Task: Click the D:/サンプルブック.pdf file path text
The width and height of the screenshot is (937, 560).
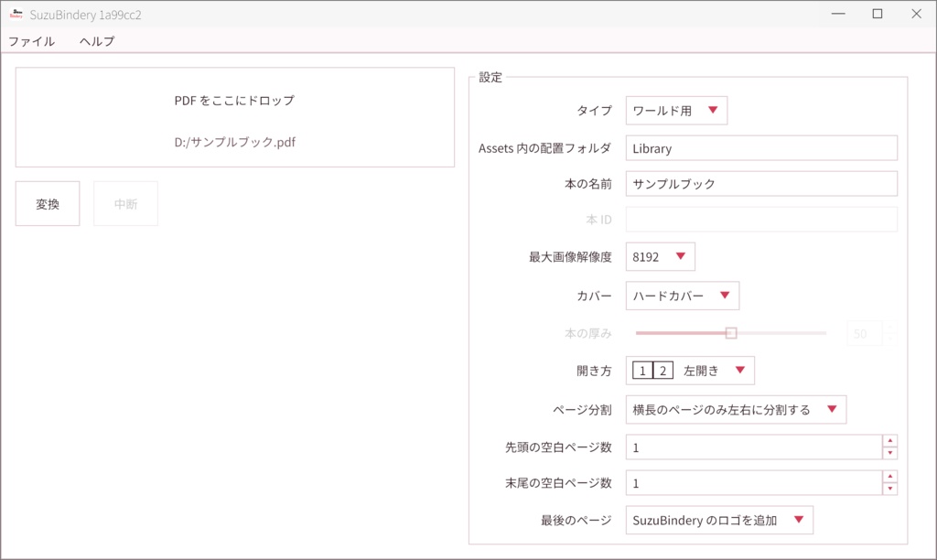Action: (235, 142)
